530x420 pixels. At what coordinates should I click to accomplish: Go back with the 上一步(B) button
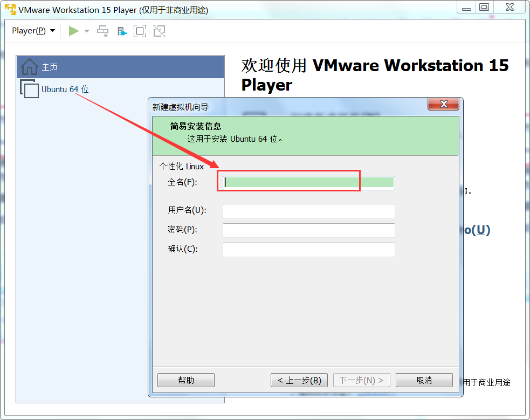coord(299,380)
